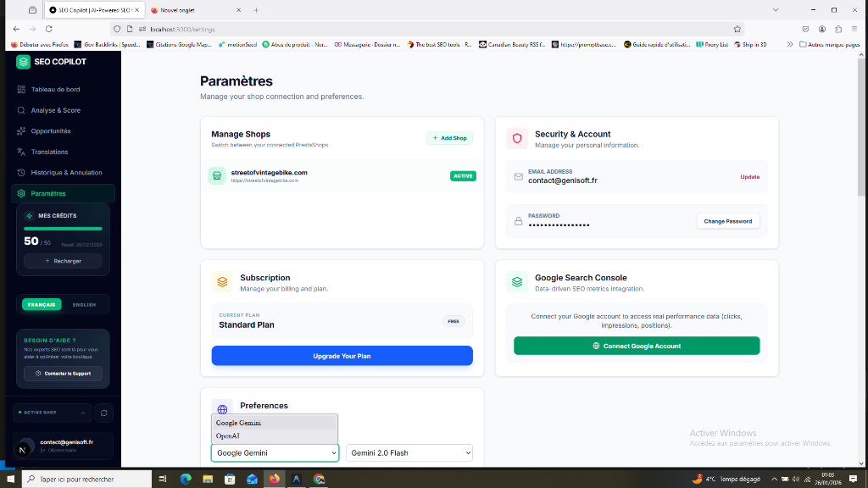Click Connect Google Account button
Screen dimensions: 868x488
[x=636, y=346]
